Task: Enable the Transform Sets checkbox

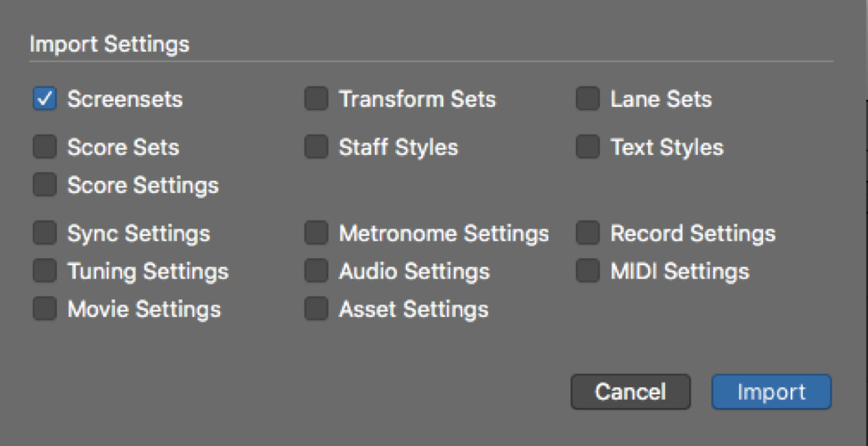Action: pos(316,99)
